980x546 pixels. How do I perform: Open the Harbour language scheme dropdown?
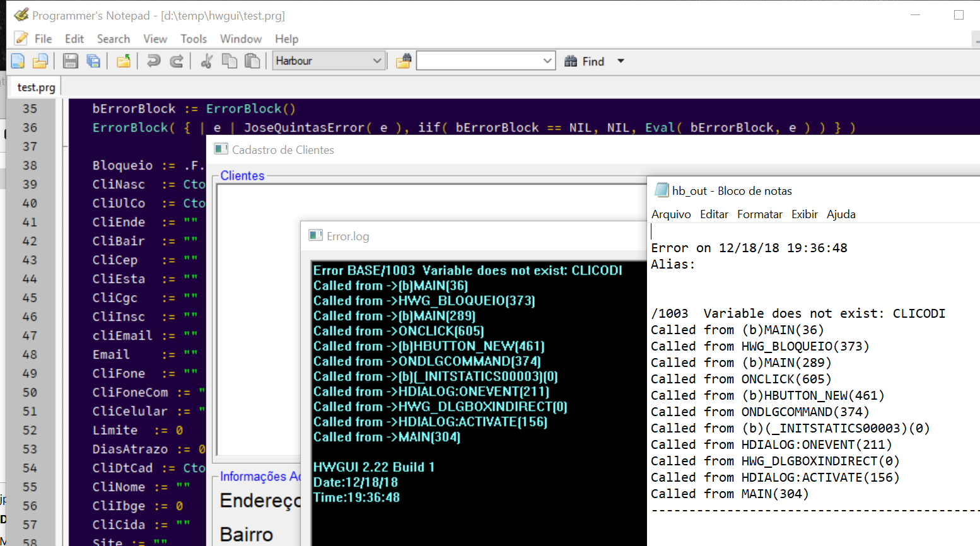click(376, 61)
